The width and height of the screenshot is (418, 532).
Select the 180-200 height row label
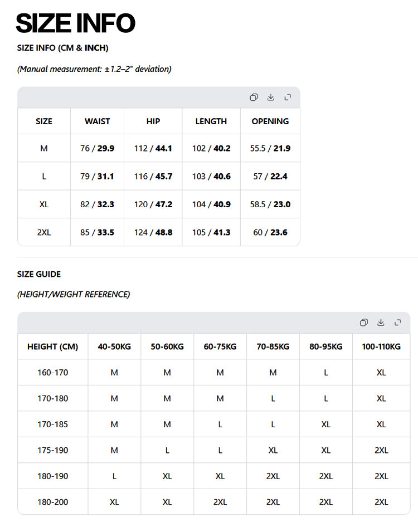click(52, 502)
